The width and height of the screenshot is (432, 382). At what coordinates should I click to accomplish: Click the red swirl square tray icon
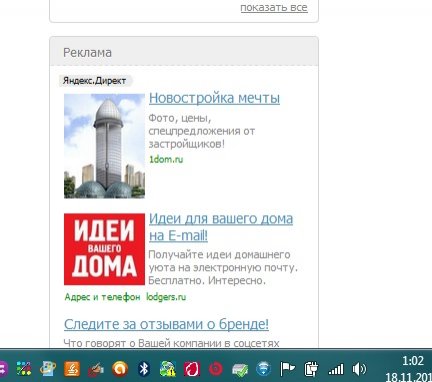[x=192, y=369]
